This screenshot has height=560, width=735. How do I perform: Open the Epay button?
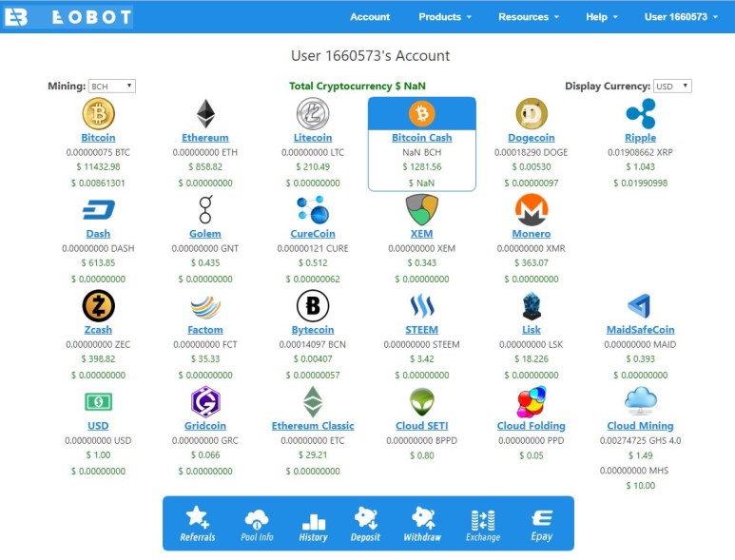tap(542, 526)
